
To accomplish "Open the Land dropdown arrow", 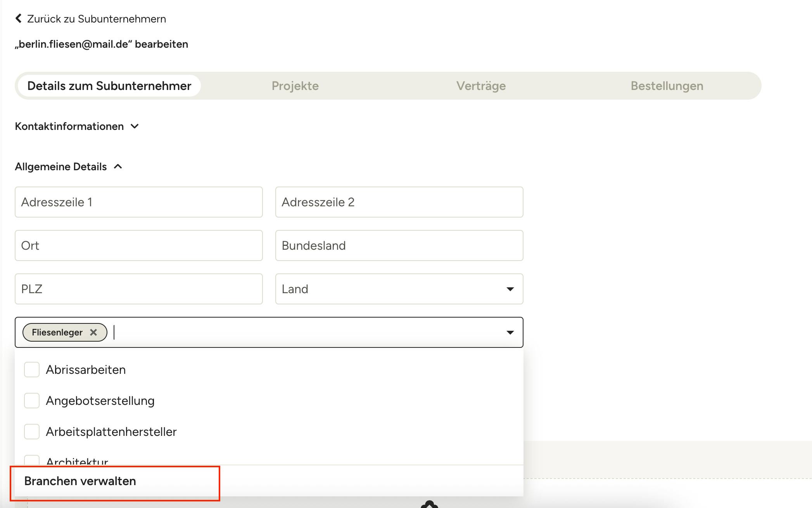I will (510, 289).
